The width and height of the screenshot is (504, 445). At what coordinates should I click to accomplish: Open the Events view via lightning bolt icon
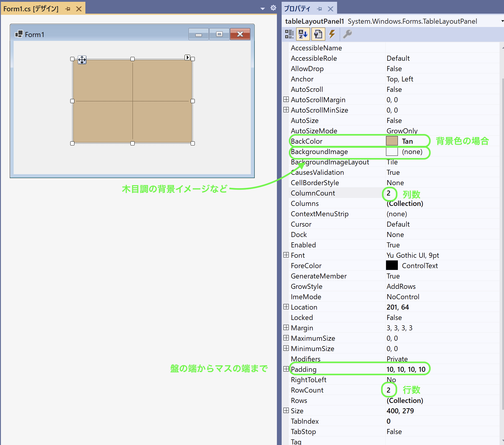pos(332,34)
